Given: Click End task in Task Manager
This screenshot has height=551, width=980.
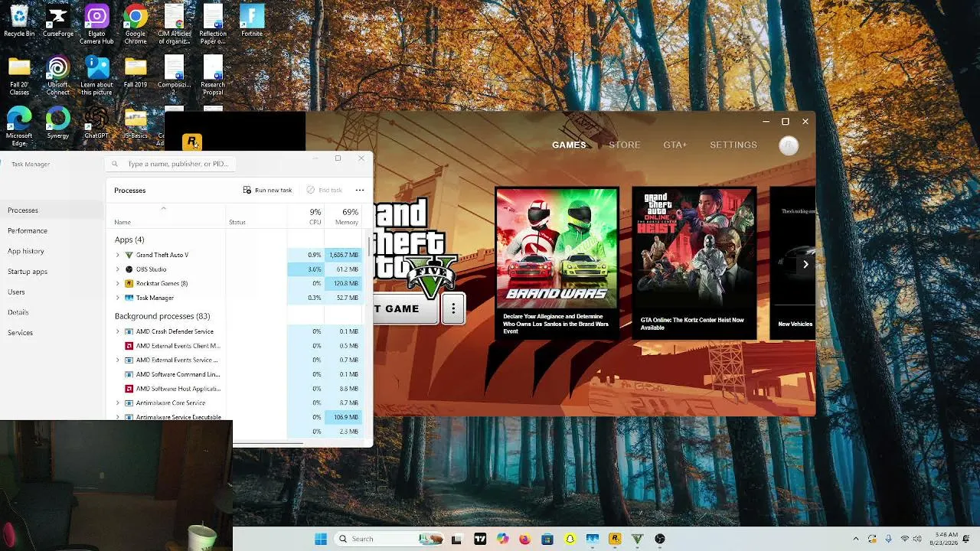Looking at the screenshot, I should coord(325,190).
